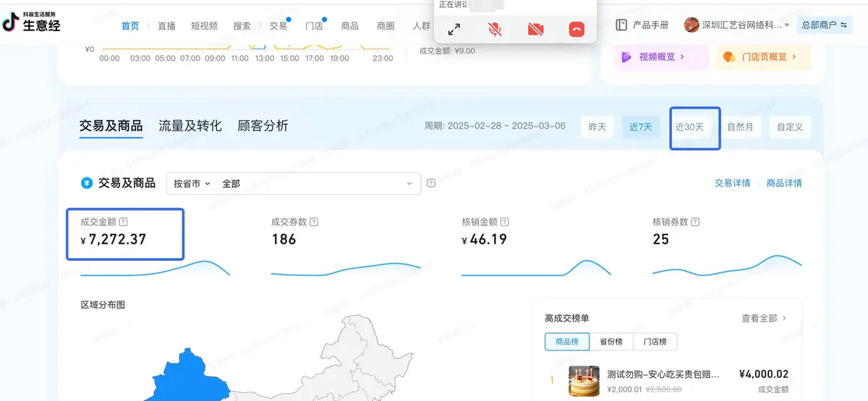Viewport: 868px width, 401px height.
Task: Select the 商品榜 ranking tab
Action: click(567, 342)
